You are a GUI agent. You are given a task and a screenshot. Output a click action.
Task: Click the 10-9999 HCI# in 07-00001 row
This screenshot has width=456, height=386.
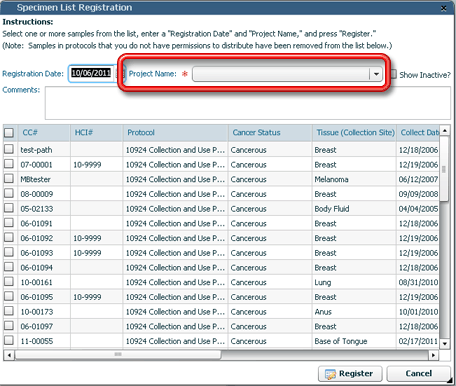(x=97, y=165)
